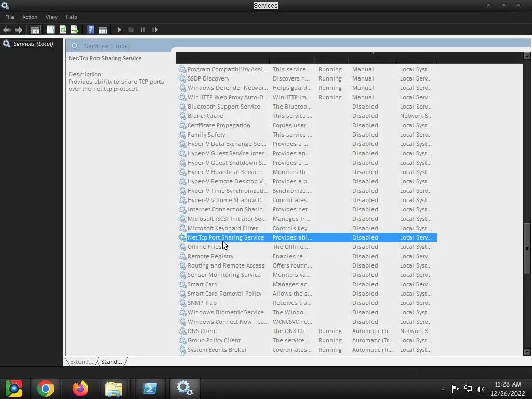The width and height of the screenshot is (532, 399).
Task: Toggle the Show/Hide Console Tree toolbar icon
Action: pos(35,30)
